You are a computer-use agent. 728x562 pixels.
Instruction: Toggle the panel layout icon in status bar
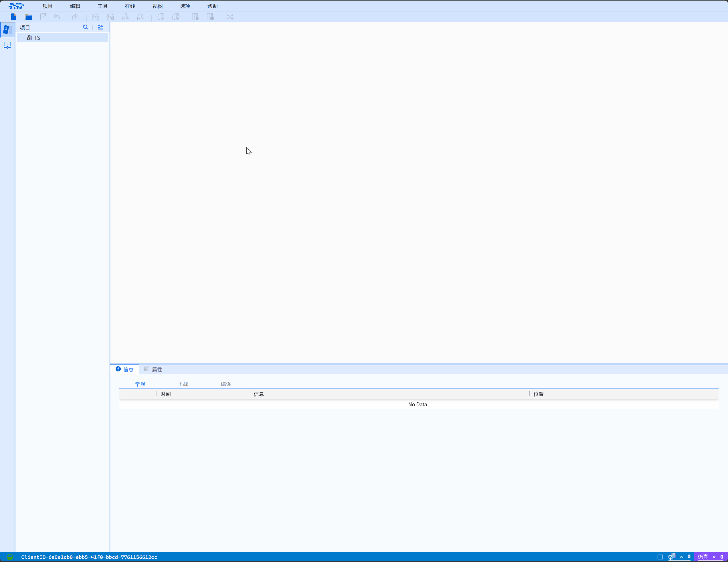coord(660,557)
